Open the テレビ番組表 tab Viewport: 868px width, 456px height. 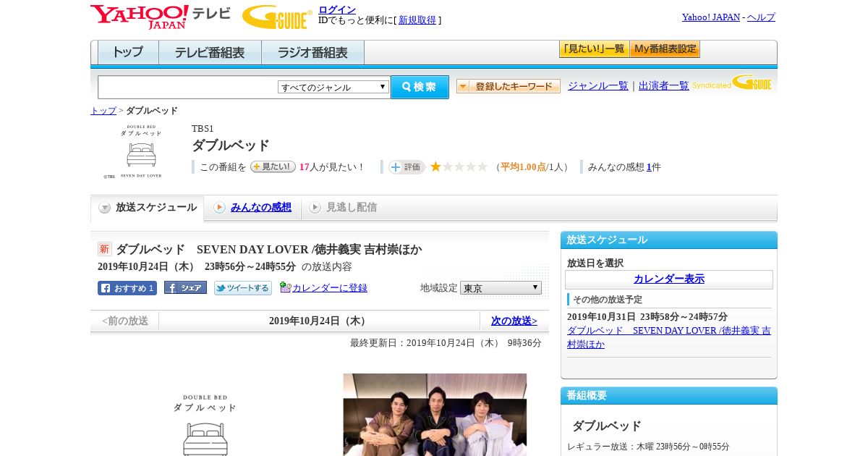point(210,52)
